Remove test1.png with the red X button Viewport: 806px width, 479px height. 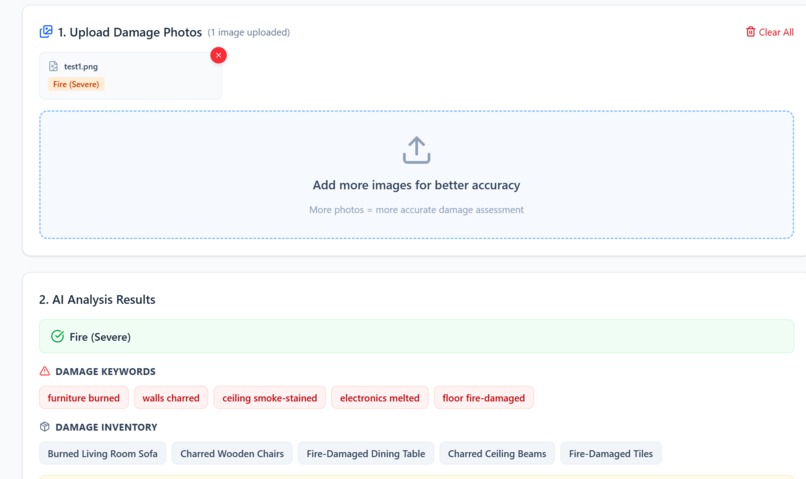click(x=218, y=55)
